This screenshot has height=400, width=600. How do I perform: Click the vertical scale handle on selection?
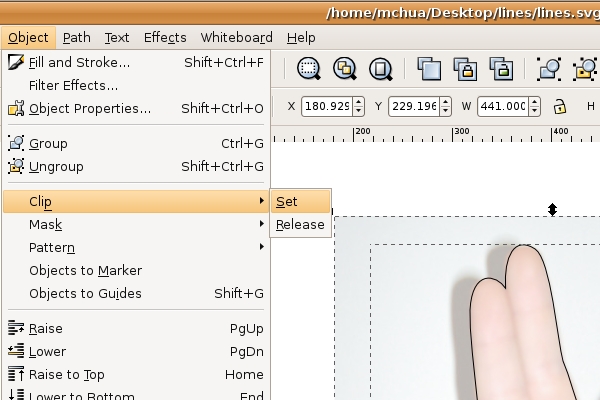tap(552, 209)
